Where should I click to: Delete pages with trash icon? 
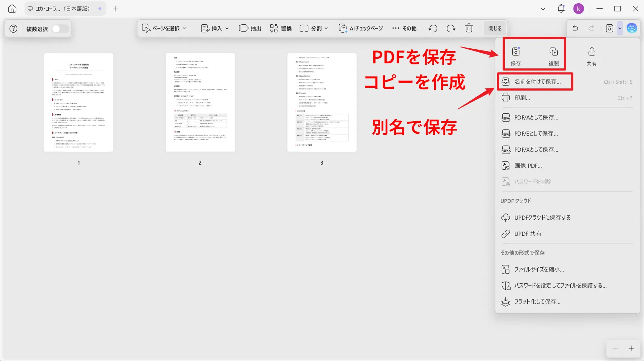469,28
